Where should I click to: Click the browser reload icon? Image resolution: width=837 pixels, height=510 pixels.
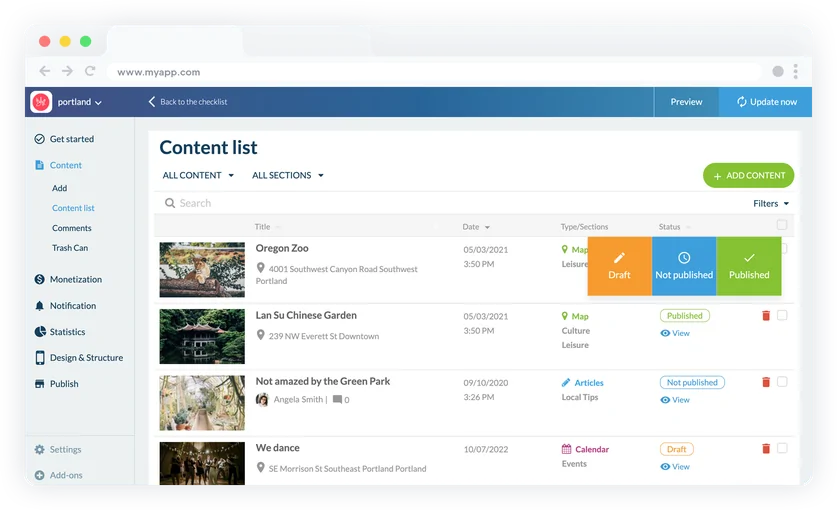tap(90, 72)
